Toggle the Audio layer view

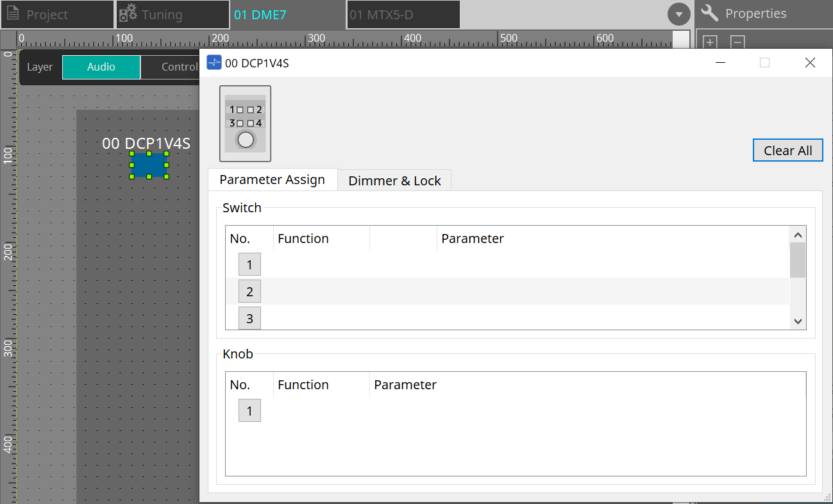(101, 66)
